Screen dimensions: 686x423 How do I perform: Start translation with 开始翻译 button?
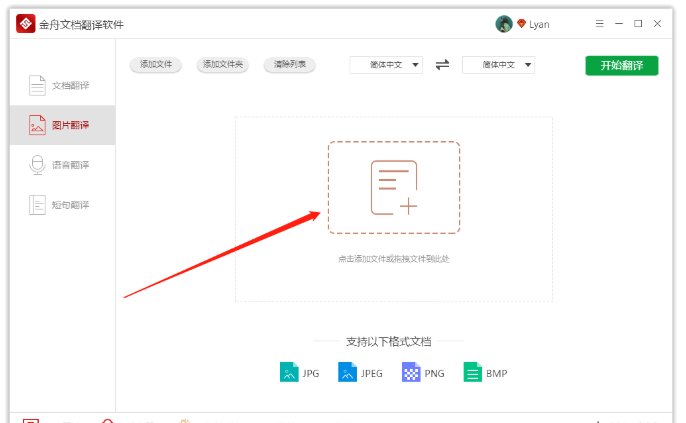(622, 66)
